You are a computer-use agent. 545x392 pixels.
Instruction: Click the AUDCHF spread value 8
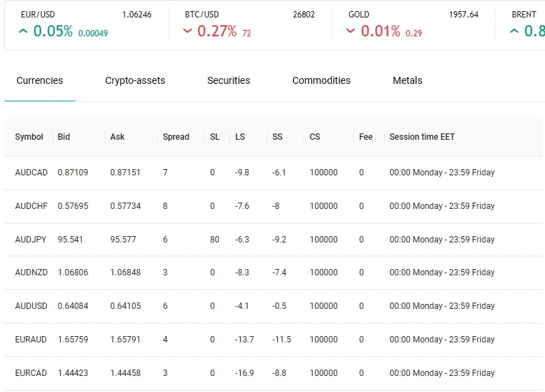tap(165, 206)
